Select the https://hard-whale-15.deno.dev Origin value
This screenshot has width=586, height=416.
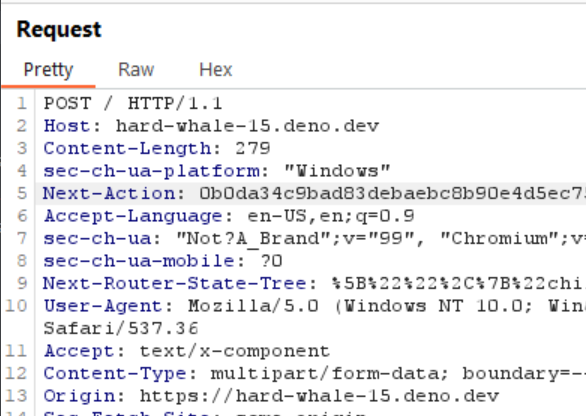point(319,395)
